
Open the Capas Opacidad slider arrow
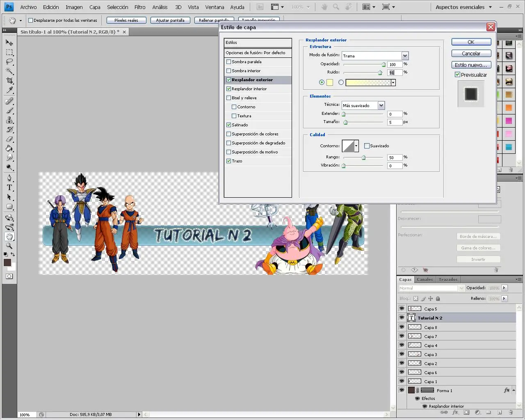504,288
